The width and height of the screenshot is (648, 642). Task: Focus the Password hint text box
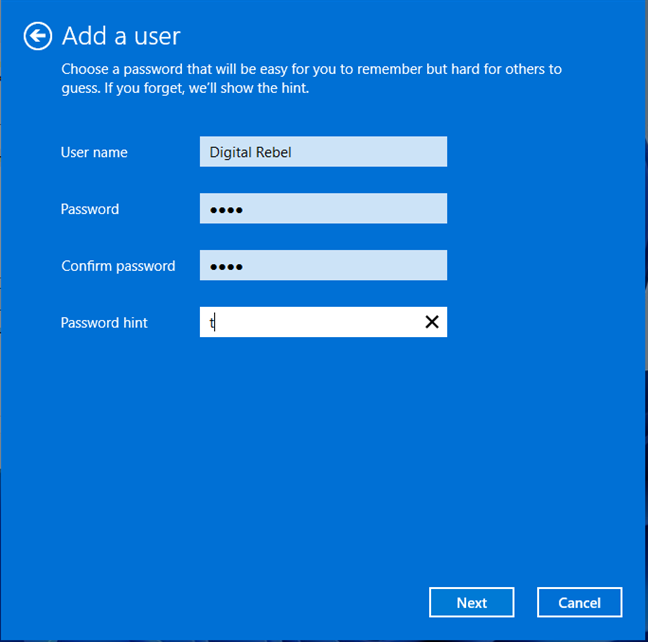[310, 322]
